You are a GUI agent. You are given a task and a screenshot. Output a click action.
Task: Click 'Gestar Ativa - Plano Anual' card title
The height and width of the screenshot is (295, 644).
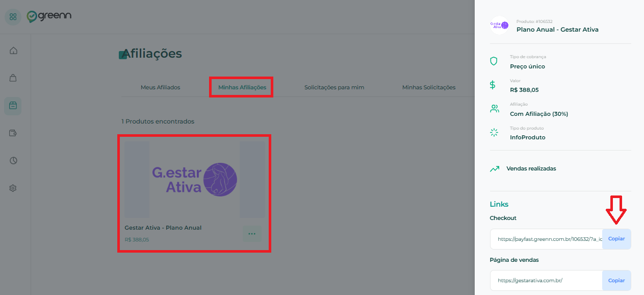(163, 228)
